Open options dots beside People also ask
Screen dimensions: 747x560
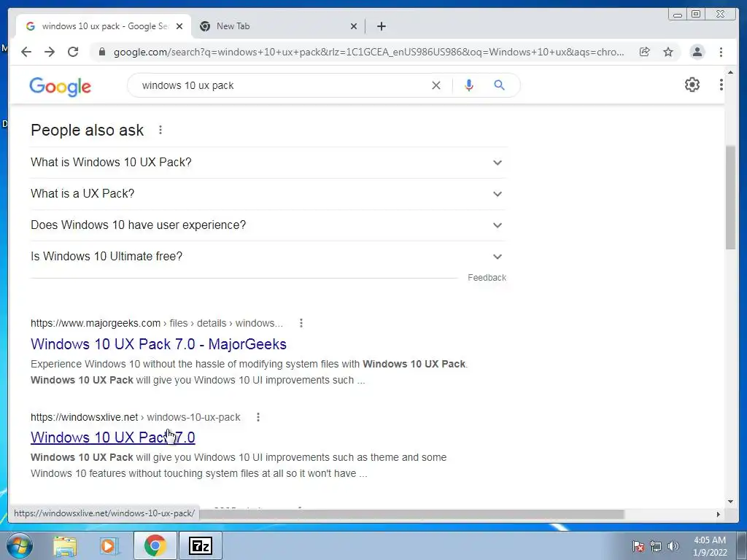[160, 130]
